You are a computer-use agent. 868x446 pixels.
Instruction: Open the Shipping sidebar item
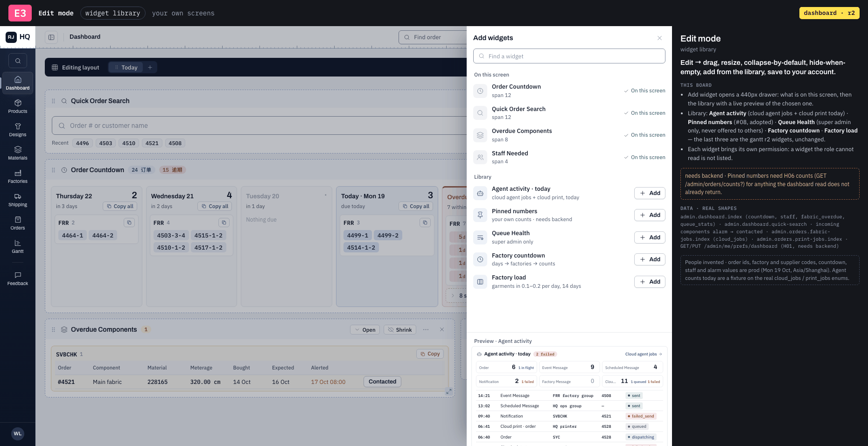[18, 200]
